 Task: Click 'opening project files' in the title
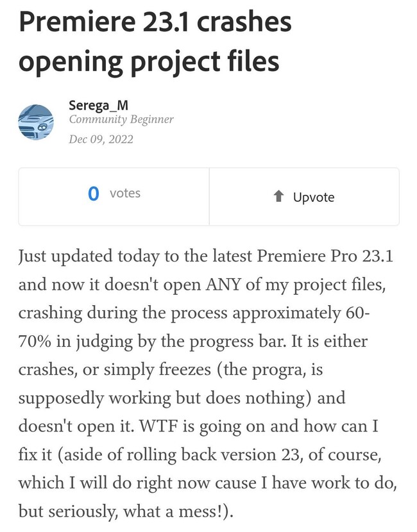click(149, 62)
